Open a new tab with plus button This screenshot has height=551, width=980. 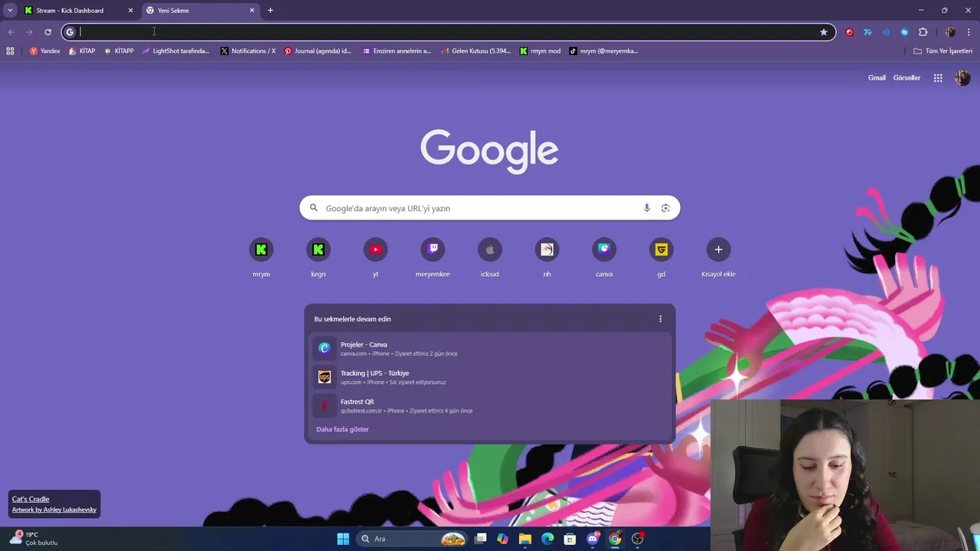[270, 11]
